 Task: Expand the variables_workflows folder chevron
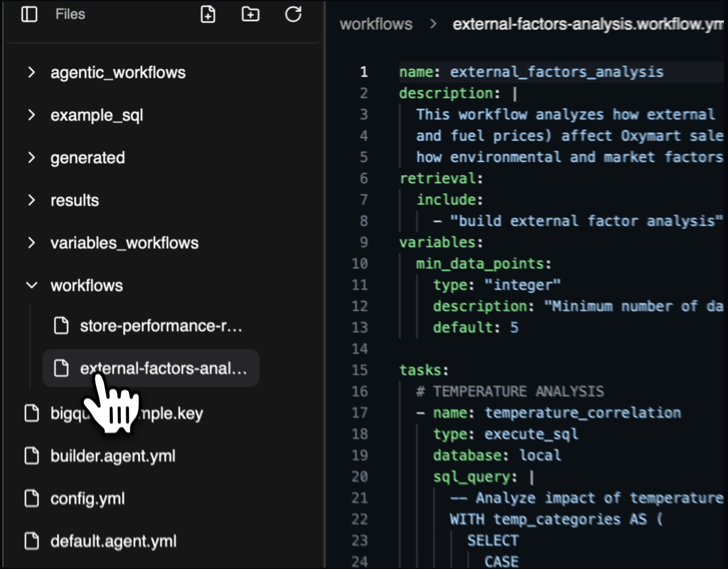(31, 243)
